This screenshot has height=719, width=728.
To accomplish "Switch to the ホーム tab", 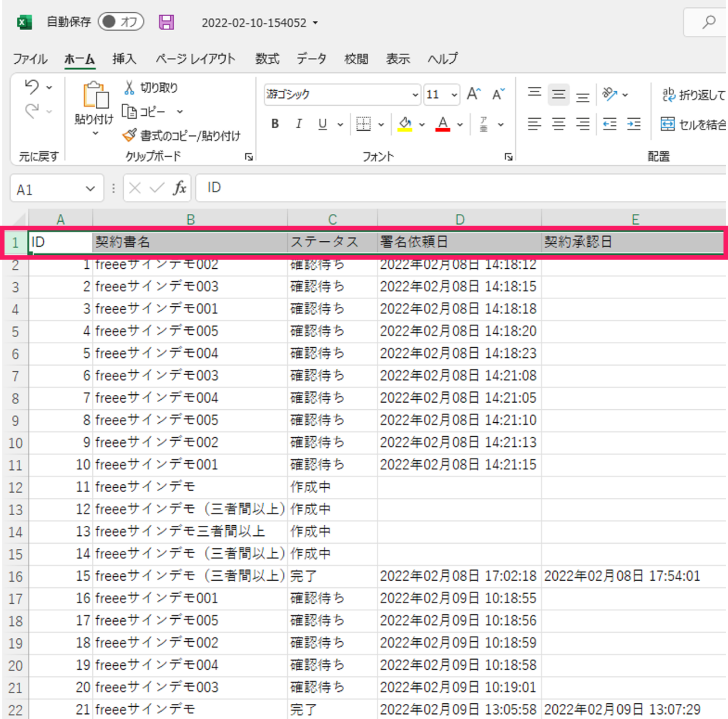I will pyautogui.click(x=80, y=59).
